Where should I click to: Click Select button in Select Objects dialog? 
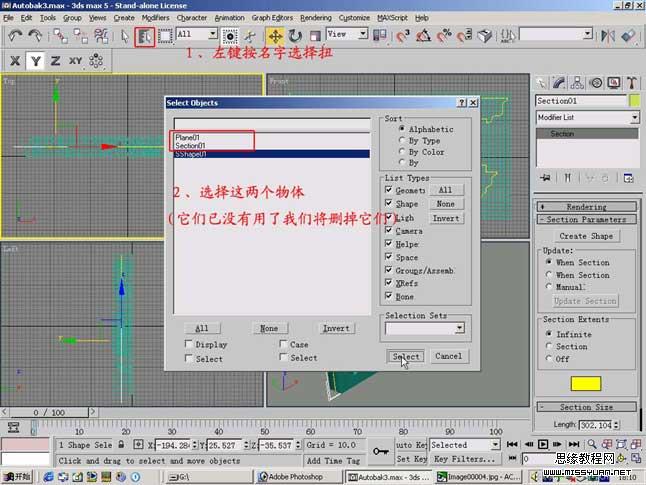(x=406, y=356)
